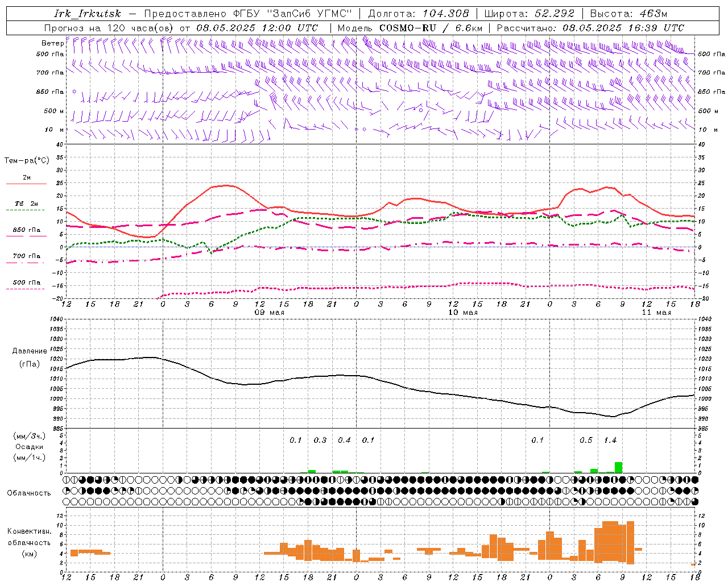Click the 11 мая date label
The width and height of the screenshot is (728, 582).
tap(656, 313)
